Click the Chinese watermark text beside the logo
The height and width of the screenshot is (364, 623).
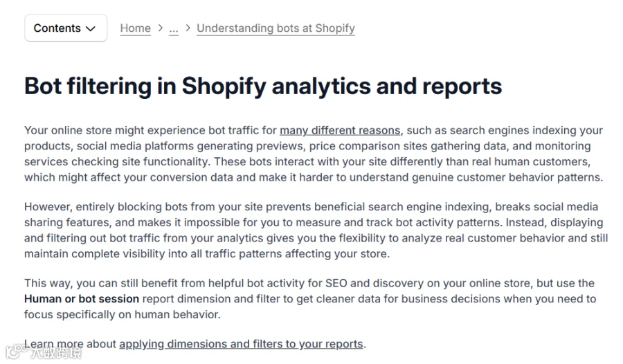[x=56, y=352]
